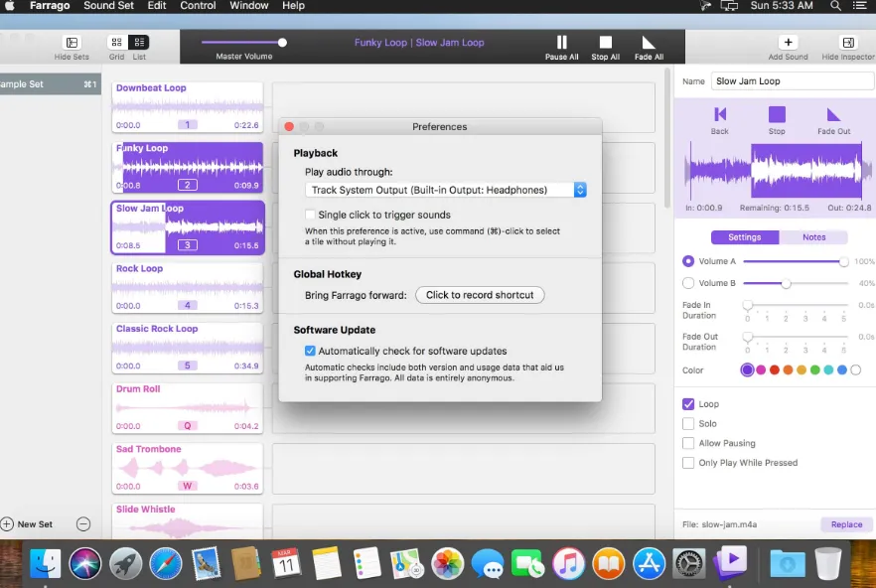Viewport: 876px width, 588px height.
Task: Open the Play audio through dropdown
Action: [446, 190]
